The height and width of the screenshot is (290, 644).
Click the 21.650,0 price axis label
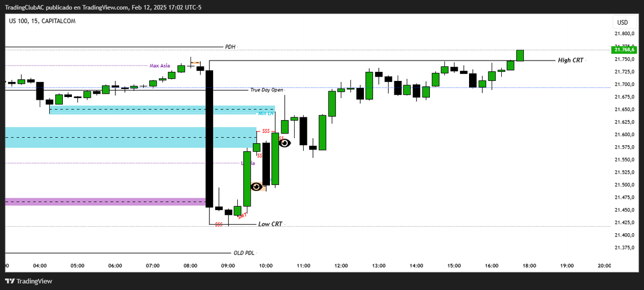click(x=625, y=109)
